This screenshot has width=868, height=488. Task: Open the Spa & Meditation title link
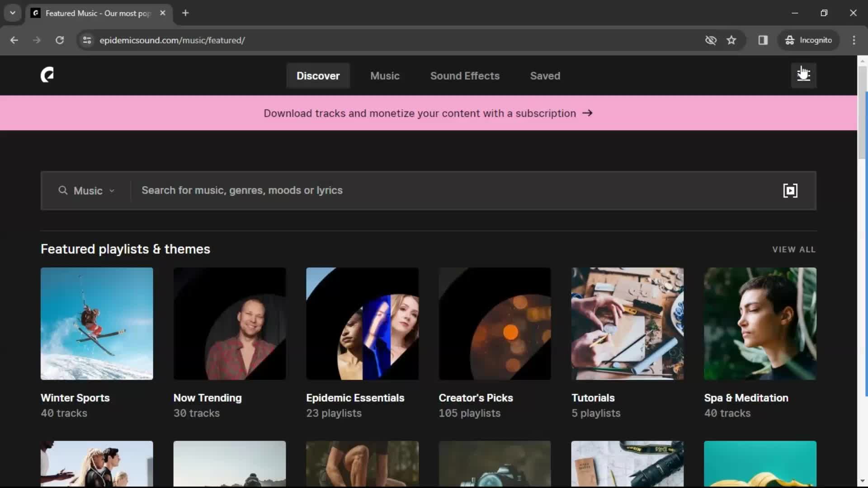coord(746,398)
